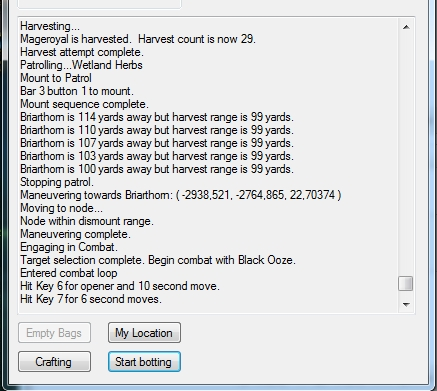This screenshot has width=437, height=391.
Task: Select the "Begin combat with Black Ooze" line
Action: 158,260
